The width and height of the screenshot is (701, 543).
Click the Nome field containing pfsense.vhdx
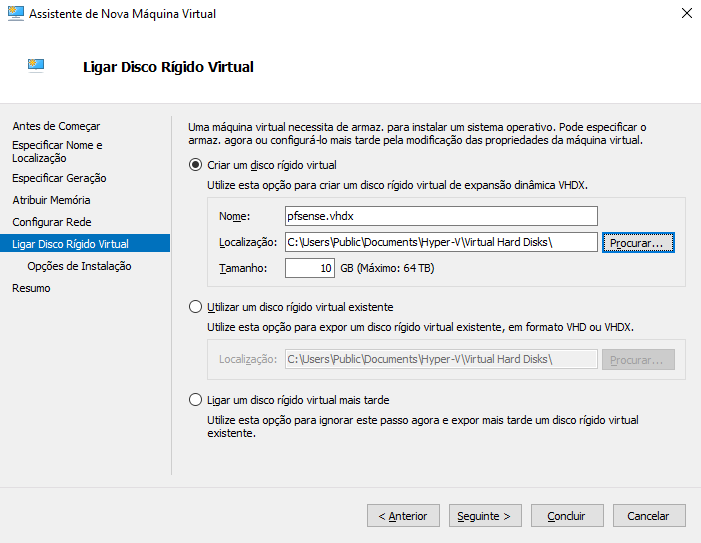click(440, 216)
